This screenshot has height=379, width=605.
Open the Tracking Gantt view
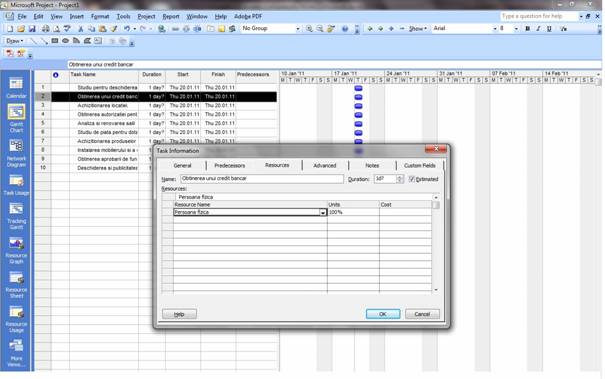[x=16, y=216]
